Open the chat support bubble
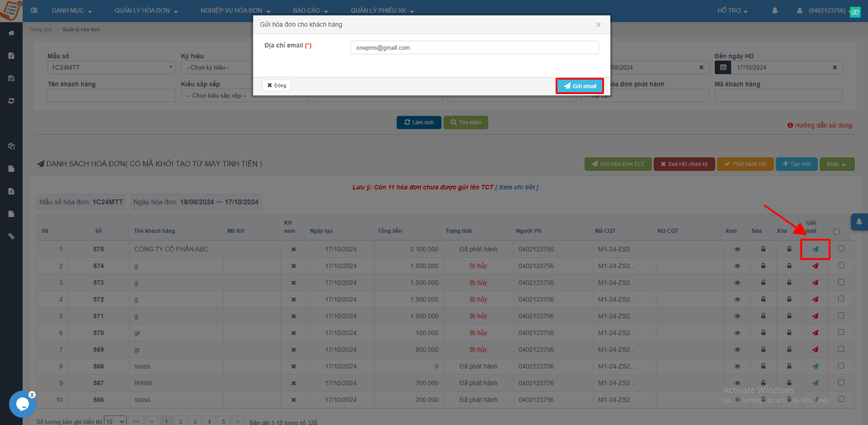Screen dimensions: 868x425 (22, 404)
